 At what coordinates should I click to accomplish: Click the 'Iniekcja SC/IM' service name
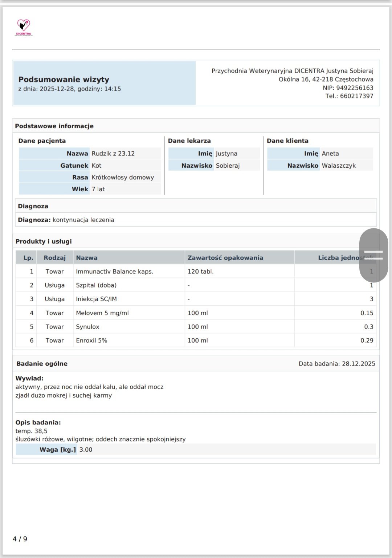[x=96, y=299]
